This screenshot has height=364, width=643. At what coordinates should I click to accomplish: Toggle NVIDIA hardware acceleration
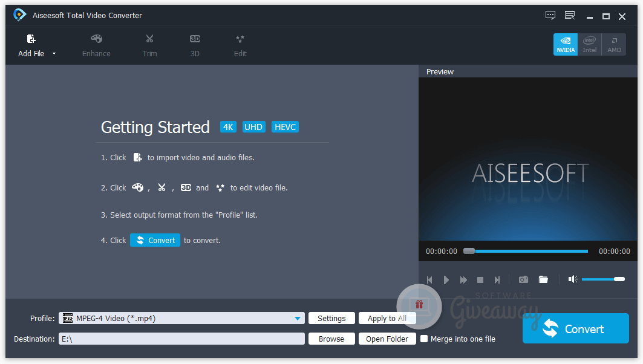[x=566, y=44]
